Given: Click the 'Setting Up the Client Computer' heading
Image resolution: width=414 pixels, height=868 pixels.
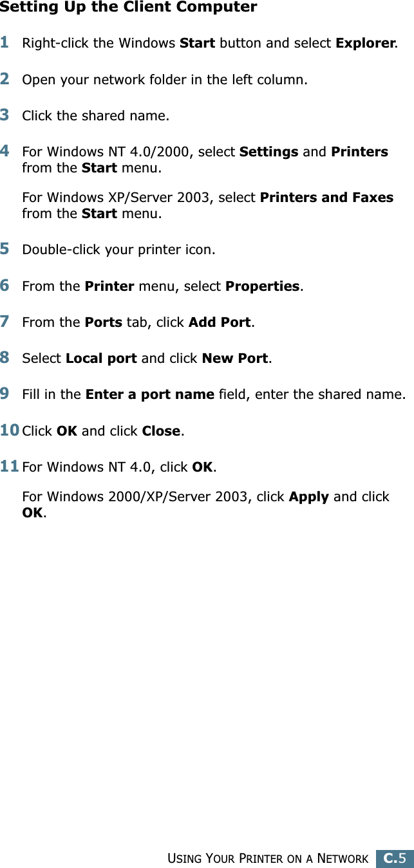Looking at the screenshot, I should tap(129, 8).
